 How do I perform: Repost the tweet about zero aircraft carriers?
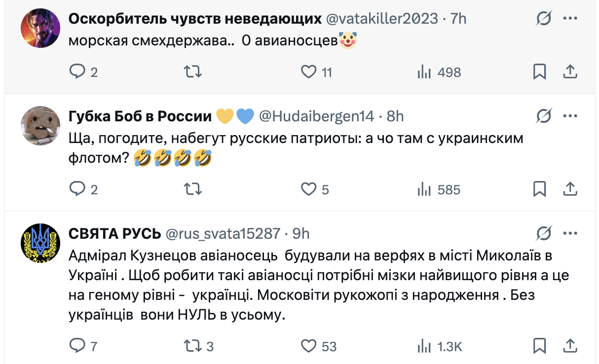192,72
